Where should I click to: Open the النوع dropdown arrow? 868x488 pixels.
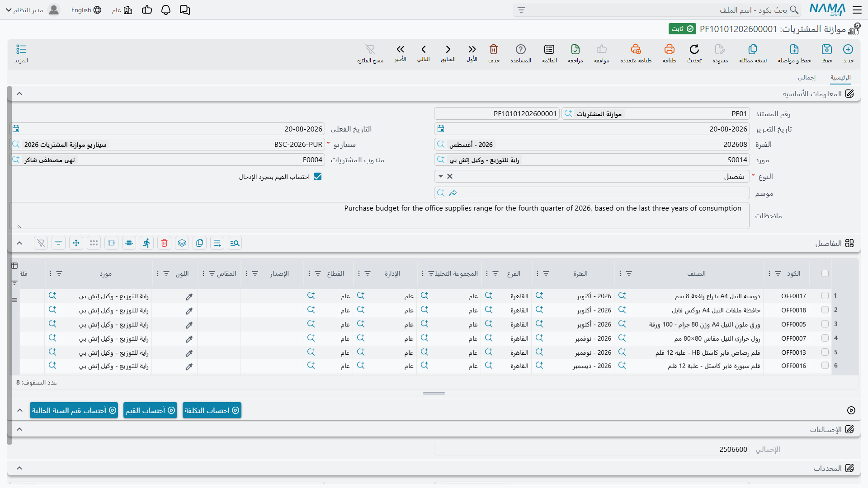[x=441, y=176]
